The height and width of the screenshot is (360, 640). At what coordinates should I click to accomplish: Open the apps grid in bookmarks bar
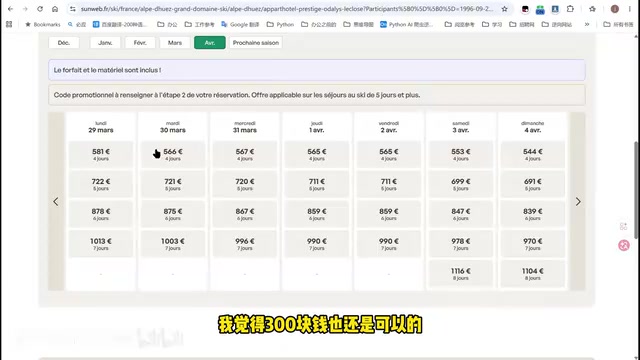click(9, 24)
